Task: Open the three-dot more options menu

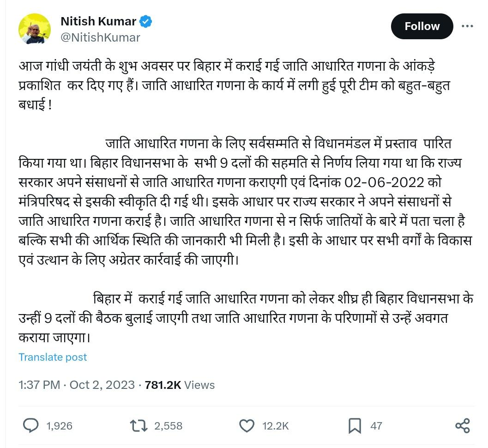Action: coord(467,26)
